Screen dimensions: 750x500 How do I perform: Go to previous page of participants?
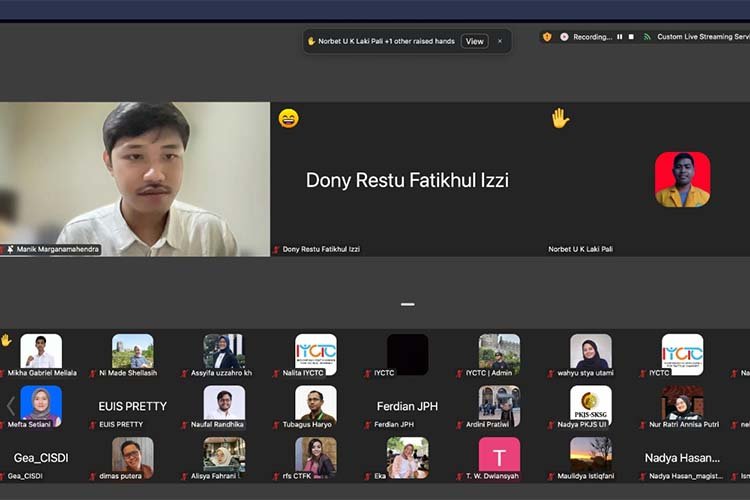pyautogui.click(x=11, y=406)
